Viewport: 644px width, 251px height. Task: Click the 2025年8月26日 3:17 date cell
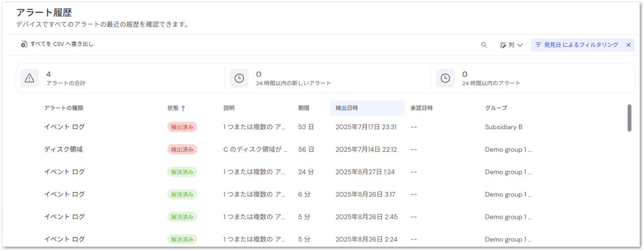click(x=365, y=195)
